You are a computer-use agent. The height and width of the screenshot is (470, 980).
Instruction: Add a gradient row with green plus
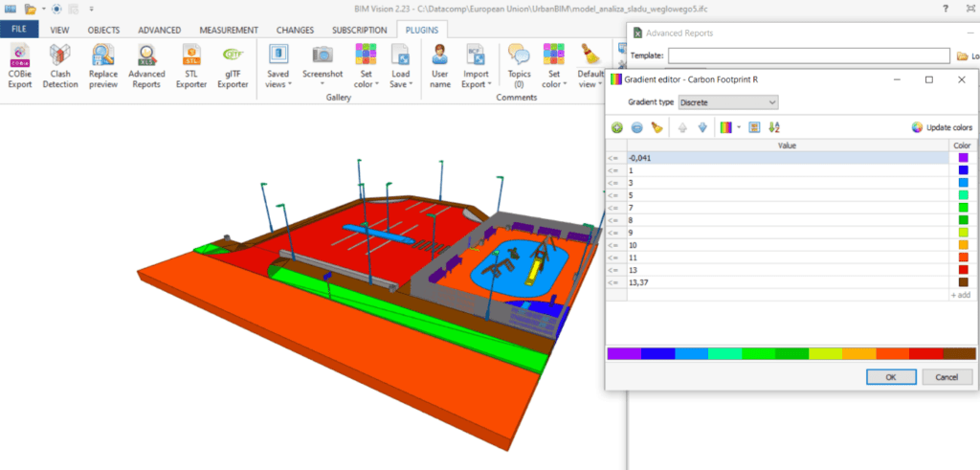[x=616, y=127]
